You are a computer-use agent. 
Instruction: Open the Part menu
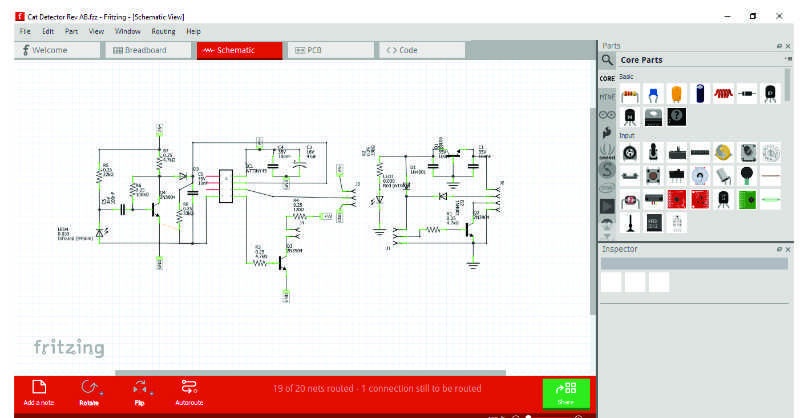(x=71, y=31)
